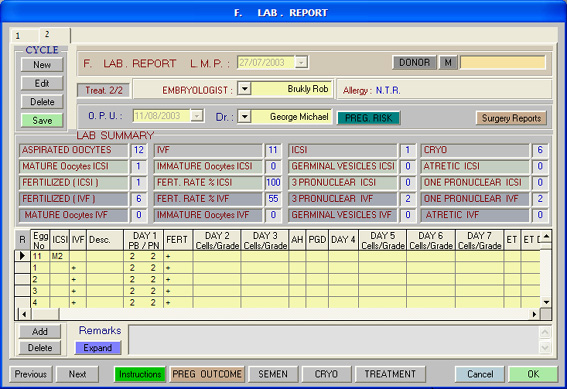Click the grid scroll down arrow
Screen dimensions: 567x389
[x=546, y=302]
